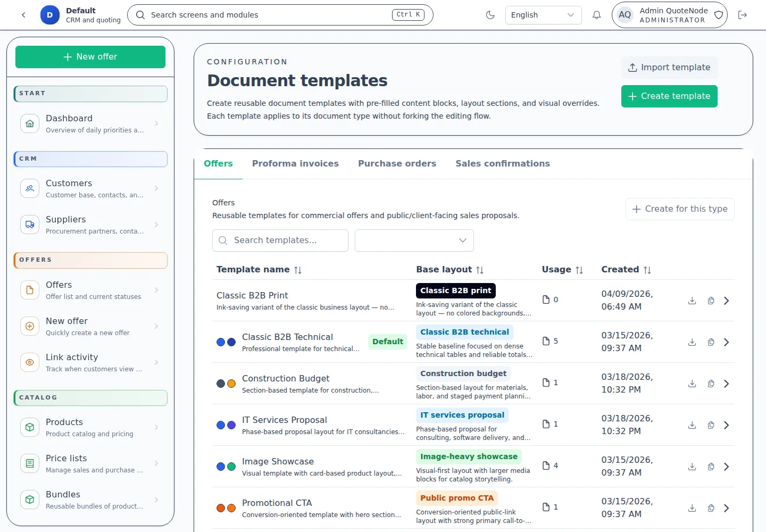Duplicate the Construction Budget template

pos(711,384)
